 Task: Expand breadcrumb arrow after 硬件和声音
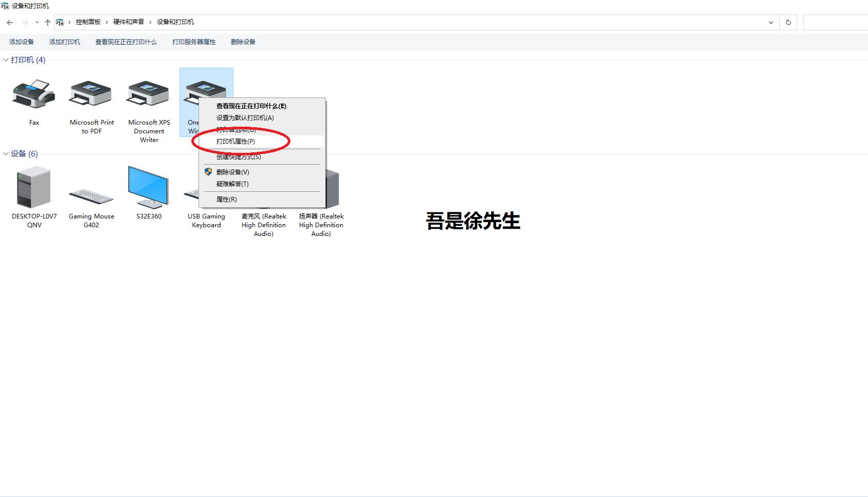(x=150, y=22)
